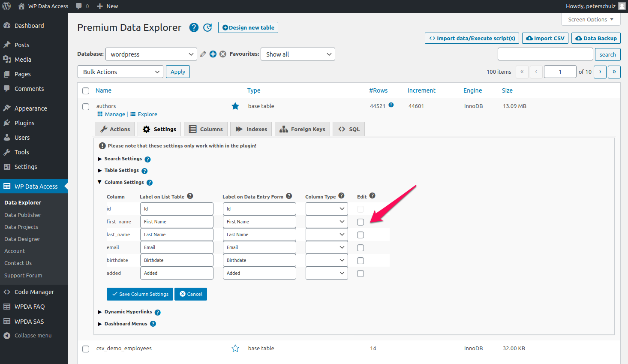Open Column Type dropdown for email
This screenshot has width=628, height=364.
(327, 247)
